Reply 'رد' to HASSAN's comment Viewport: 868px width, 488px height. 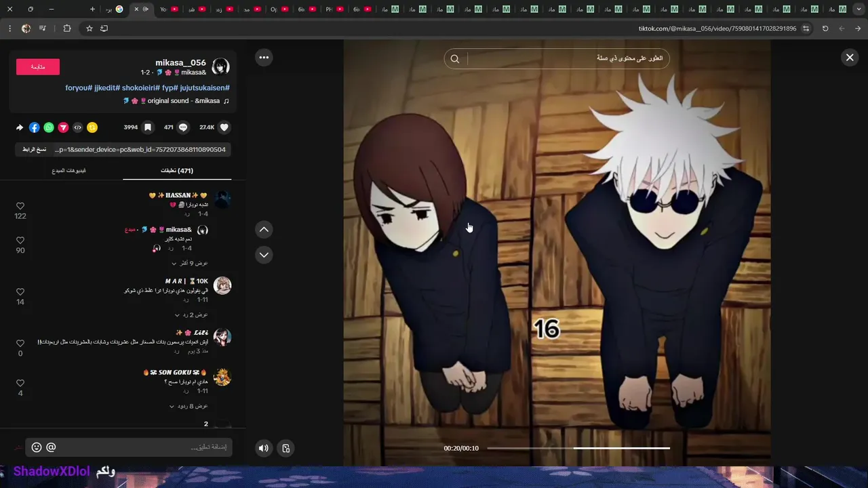(x=186, y=214)
